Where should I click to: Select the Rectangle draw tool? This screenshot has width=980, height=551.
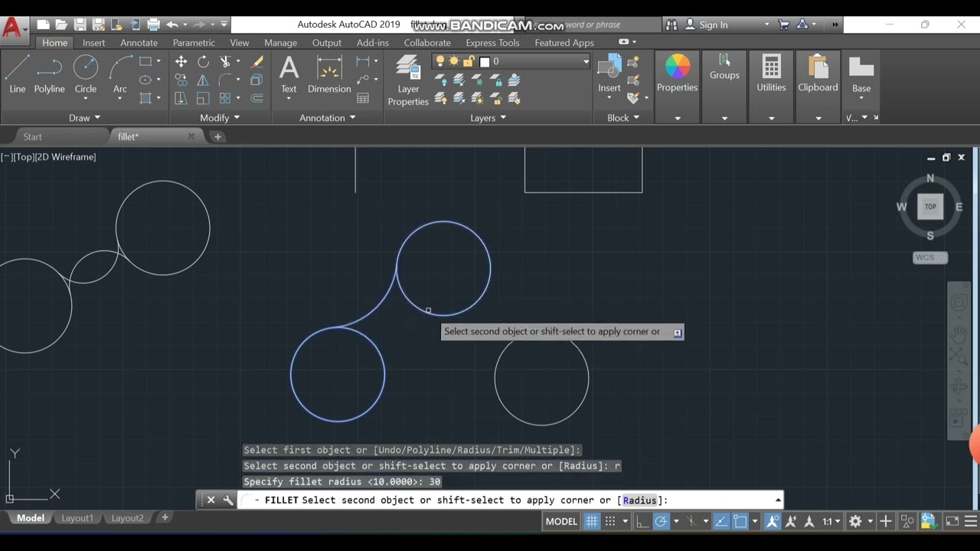145,61
